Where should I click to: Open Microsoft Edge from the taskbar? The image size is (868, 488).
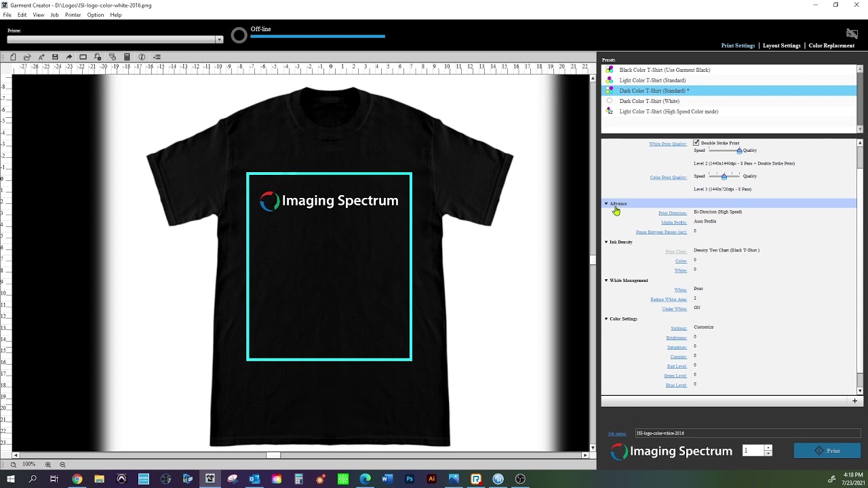[365, 479]
